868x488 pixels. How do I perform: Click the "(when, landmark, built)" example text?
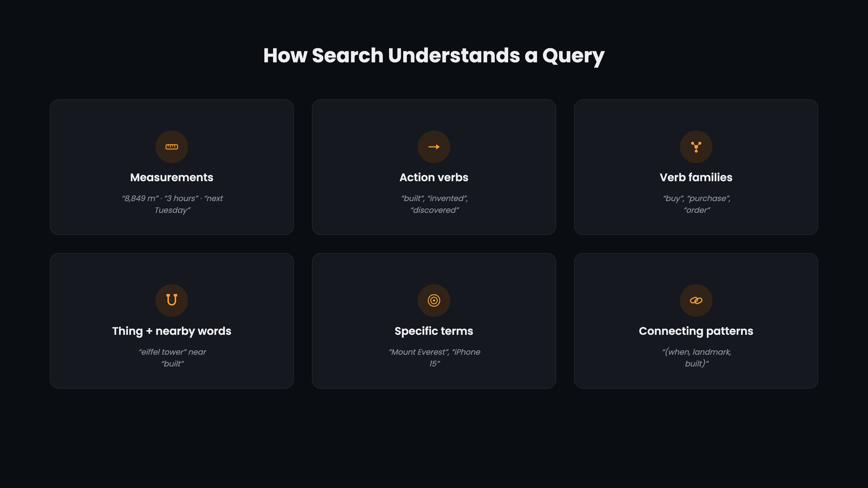[x=696, y=358]
